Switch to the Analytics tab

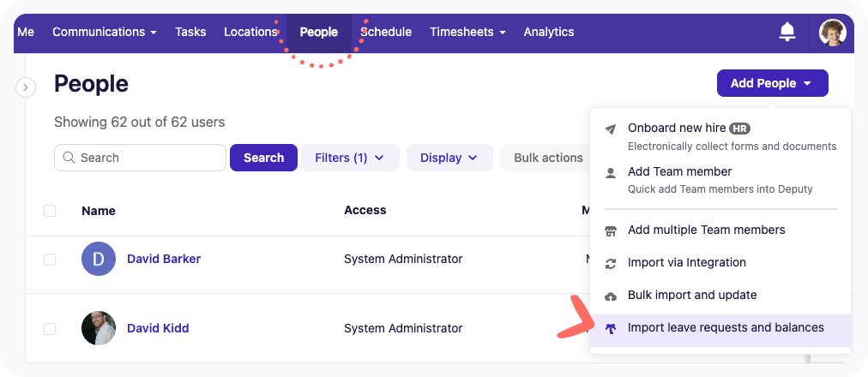point(548,32)
